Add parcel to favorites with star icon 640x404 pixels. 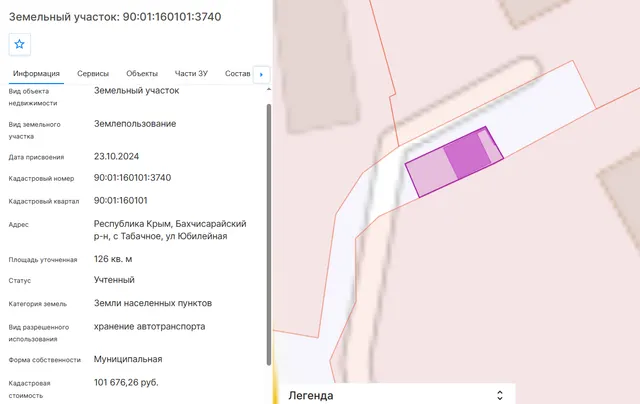pyautogui.click(x=20, y=44)
